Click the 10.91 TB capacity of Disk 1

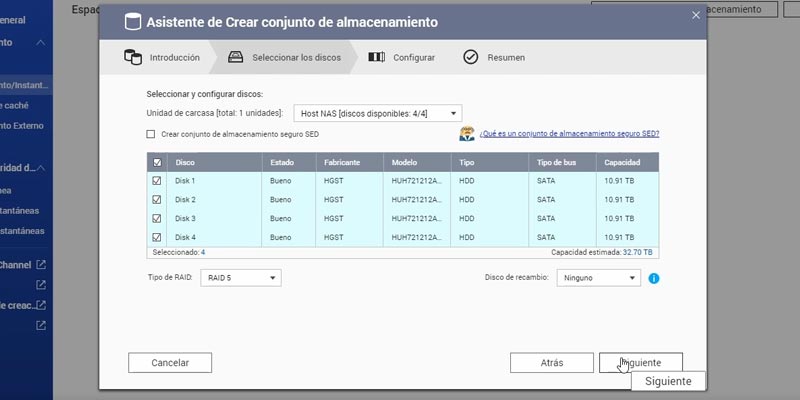click(619, 181)
